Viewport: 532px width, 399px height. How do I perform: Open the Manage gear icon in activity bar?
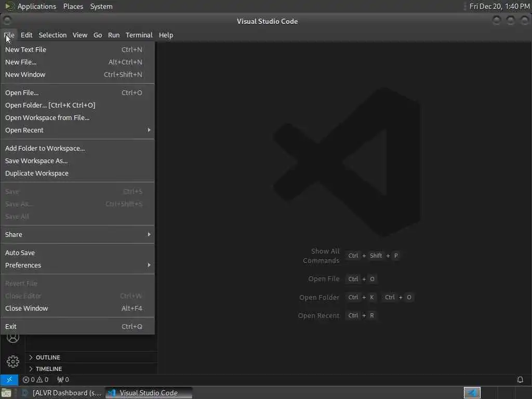13,362
